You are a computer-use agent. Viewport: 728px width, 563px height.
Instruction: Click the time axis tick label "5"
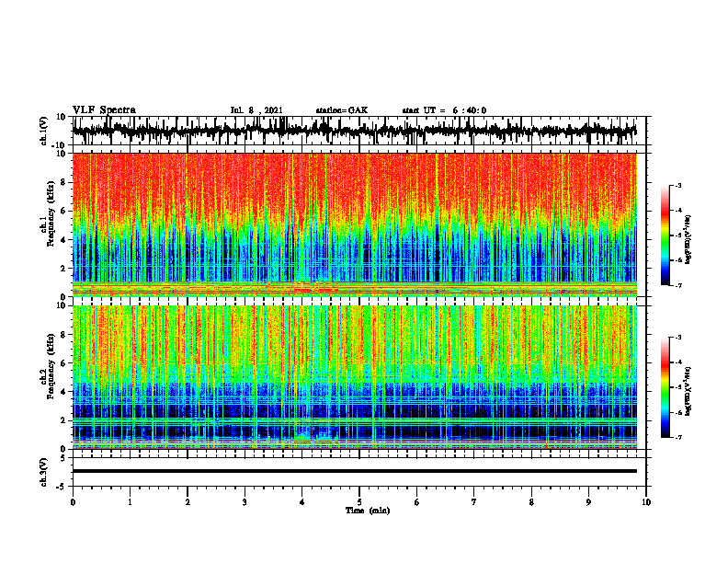(x=359, y=502)
